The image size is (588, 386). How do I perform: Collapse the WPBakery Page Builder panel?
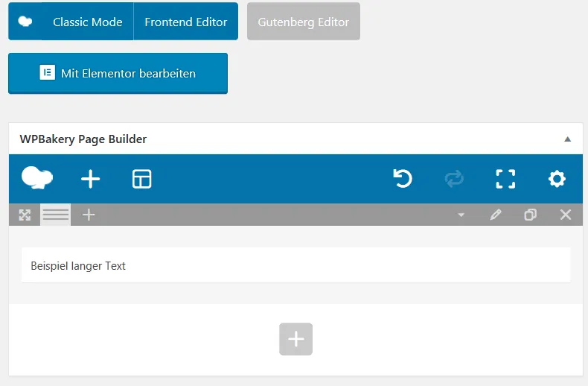pos(567,139)
